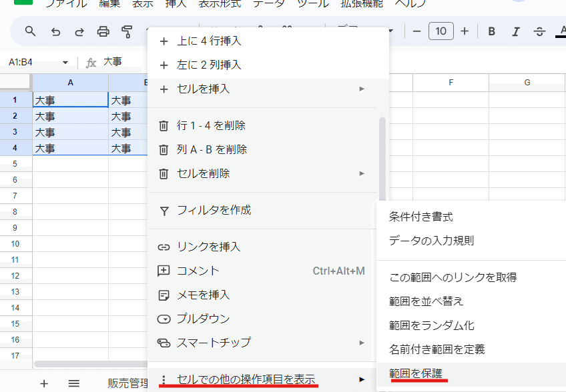The width and height of the screenshot is (566, 392).
Task: Click the select-all corner box
Action: point(15,83)
